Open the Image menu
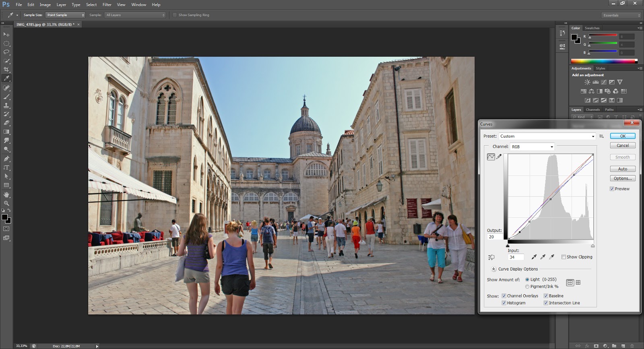The image size is (644, 349). [x=45, y=5]
